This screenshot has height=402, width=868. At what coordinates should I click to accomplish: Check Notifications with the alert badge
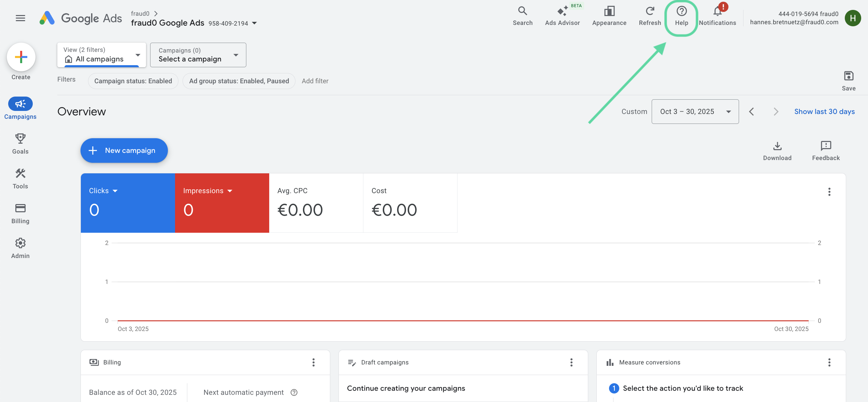pyautogui.click(x=717, y=15)
